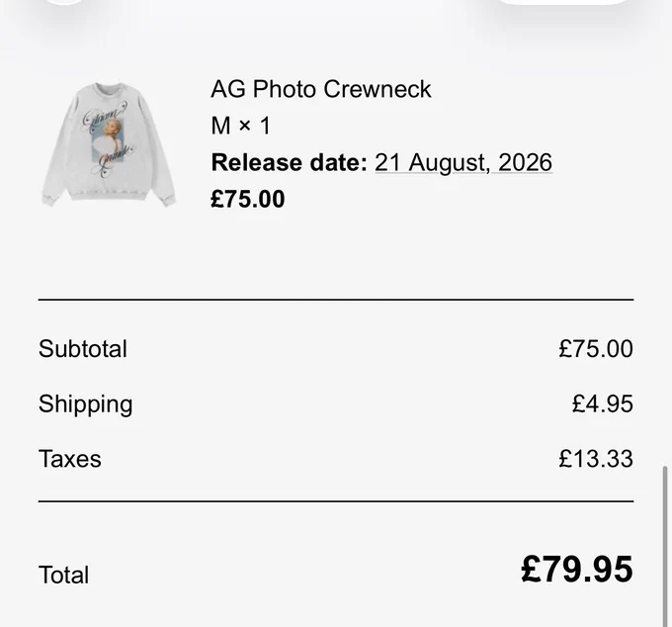Click the £4.95 shipping cost
Screen dimensions: 672x627
[x=603, y=404]
